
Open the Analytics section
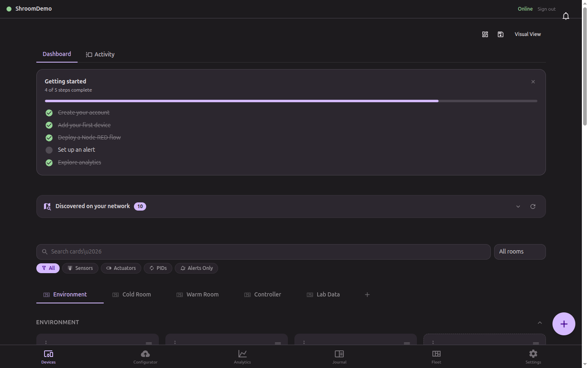[x=242, y=356]
